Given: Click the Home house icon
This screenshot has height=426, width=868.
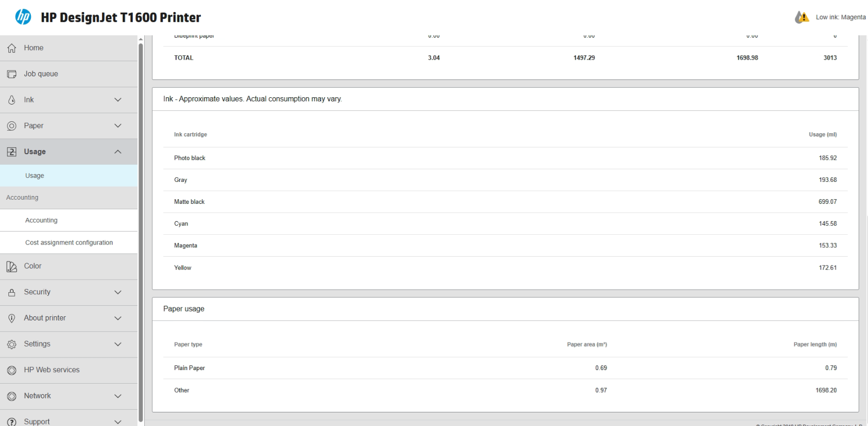Looking at the screenshot, I should (11, 48).
